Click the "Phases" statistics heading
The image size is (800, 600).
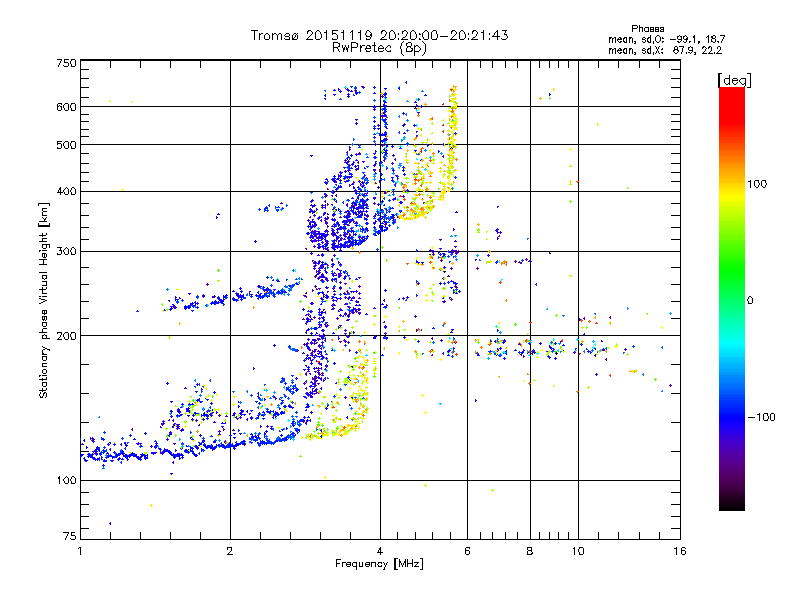pos(647,29)
